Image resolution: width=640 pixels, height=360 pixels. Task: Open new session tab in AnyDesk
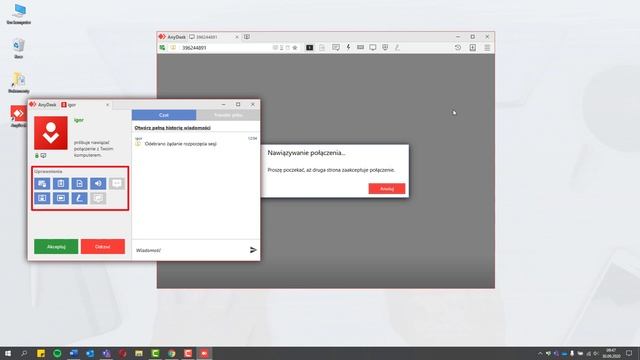pyautogui.click(x=247, y=37)
